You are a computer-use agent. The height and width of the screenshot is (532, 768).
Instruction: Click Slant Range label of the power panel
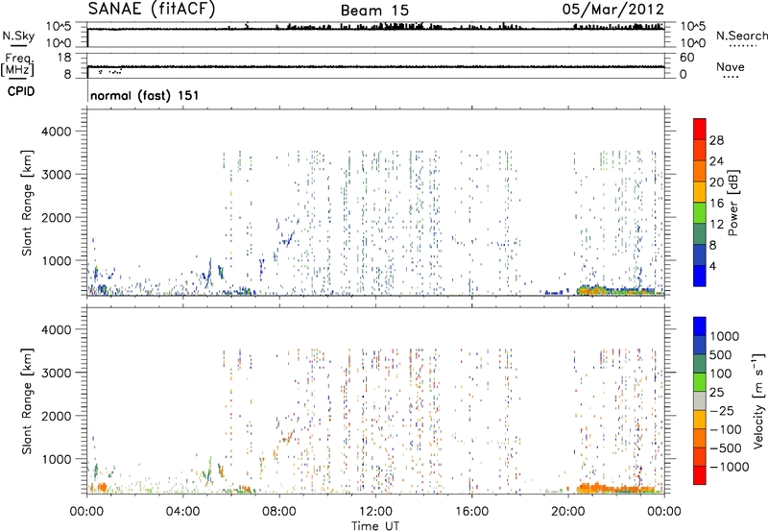(27, 203)
